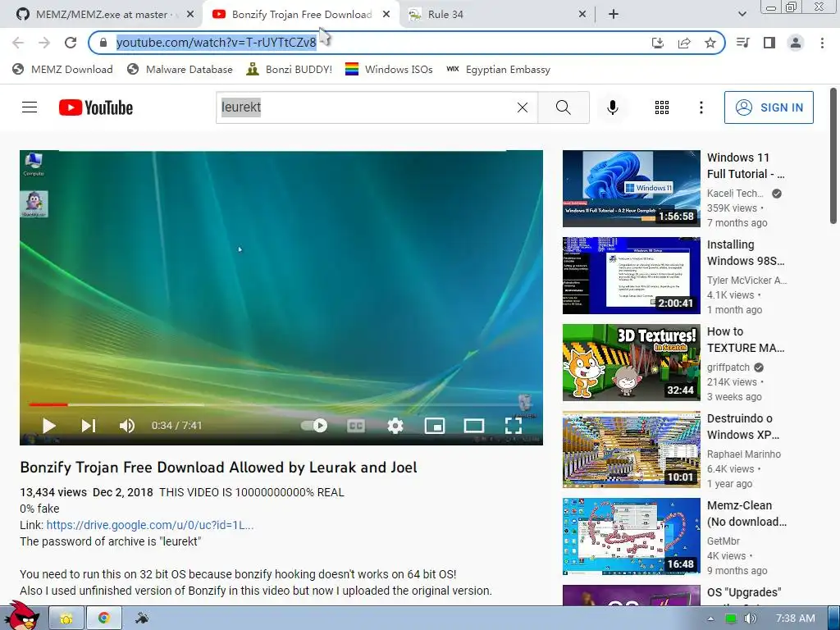Click the SIGN IN button

coord(769,107)
